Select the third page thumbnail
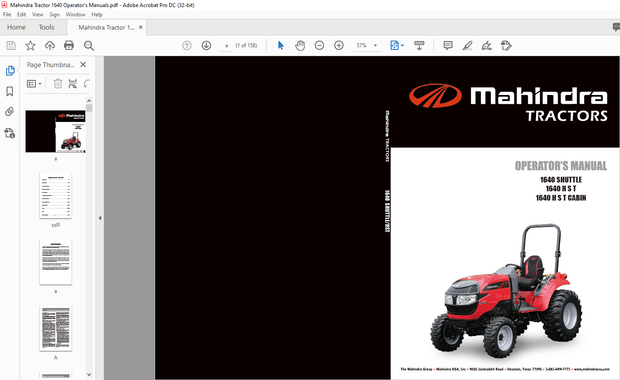The height and width of the screenshot is (380, 620). pos(56,262)
